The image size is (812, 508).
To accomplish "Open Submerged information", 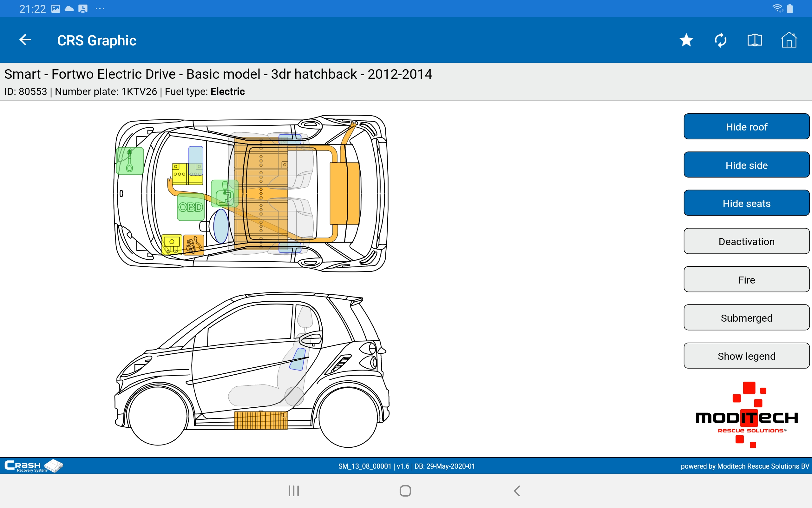I will [747, 317].
